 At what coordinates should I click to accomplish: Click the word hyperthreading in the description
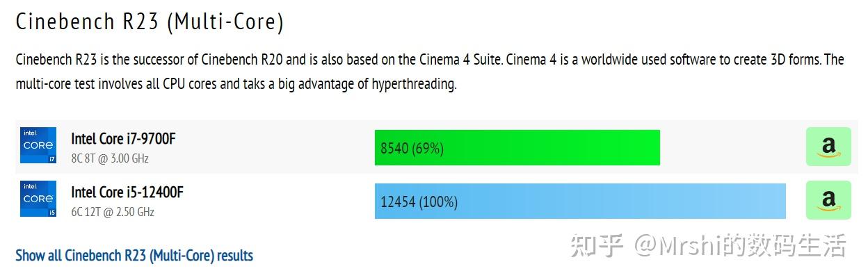413,85
